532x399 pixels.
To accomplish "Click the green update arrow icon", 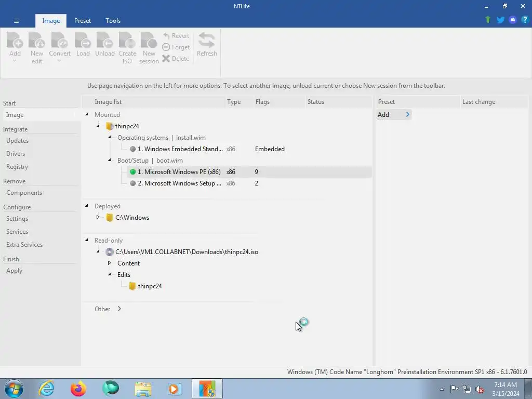I will pyautogui.click(x=488, y=20).
